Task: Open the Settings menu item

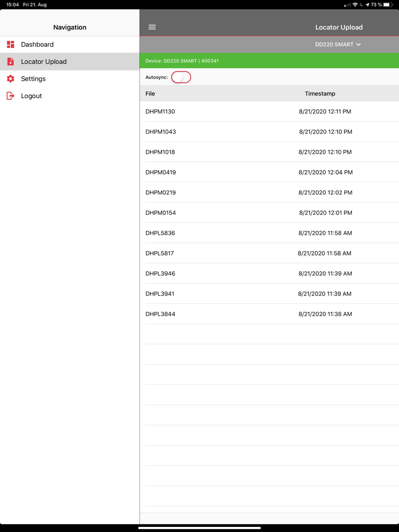Action: [x=70, y=79]
